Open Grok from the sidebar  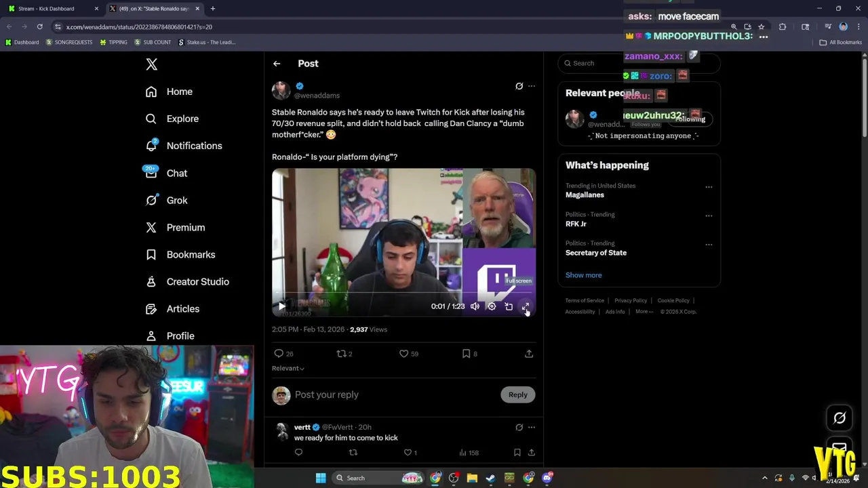[166, 200]
